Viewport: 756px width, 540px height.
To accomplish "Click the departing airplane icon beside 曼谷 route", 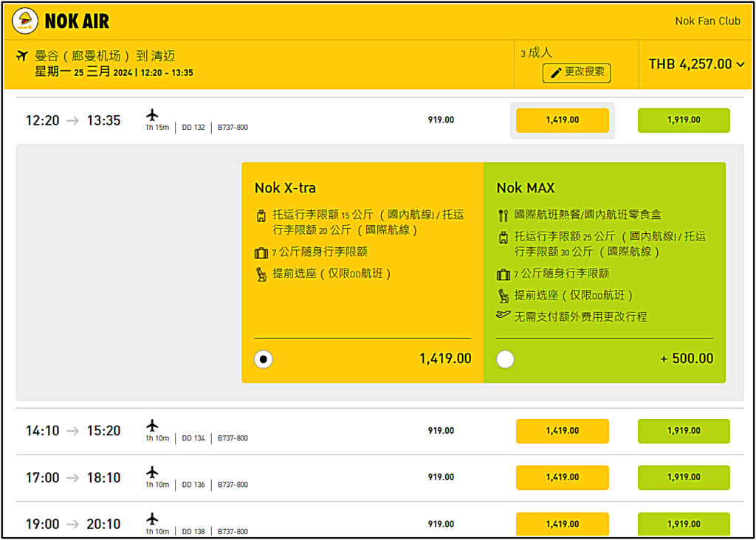I will click(21, 56).
